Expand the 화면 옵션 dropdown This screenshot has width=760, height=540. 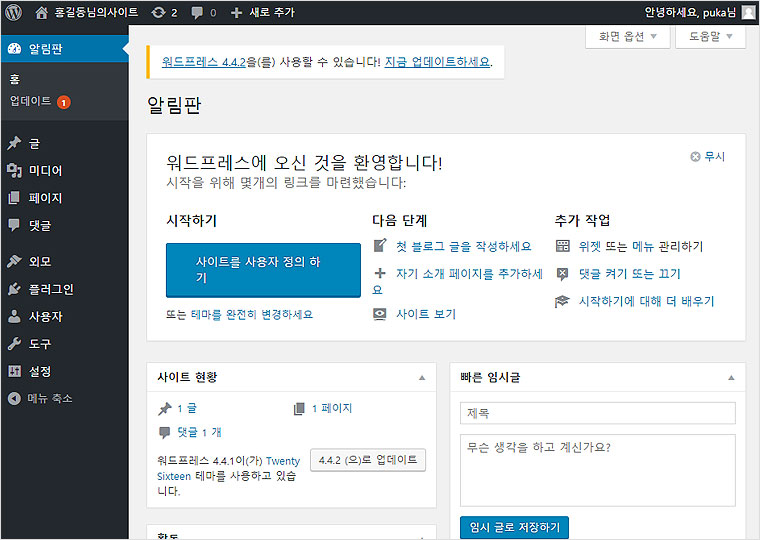click(x=627, y=36)
